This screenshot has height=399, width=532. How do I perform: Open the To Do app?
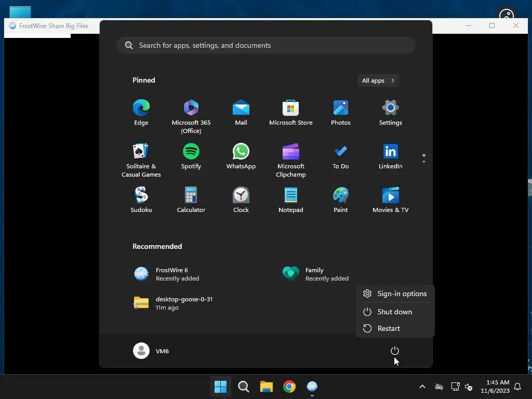coord(341,156)
